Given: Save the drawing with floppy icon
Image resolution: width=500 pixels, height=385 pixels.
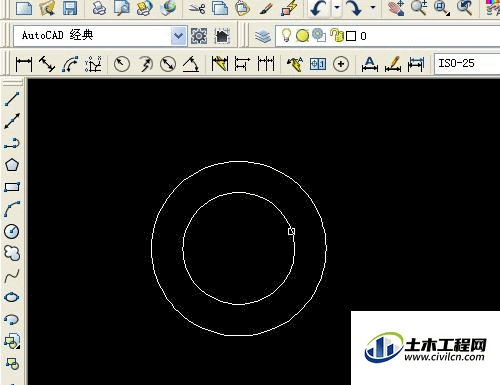Looking at the screenshot, I should click(x=70, y=7).
